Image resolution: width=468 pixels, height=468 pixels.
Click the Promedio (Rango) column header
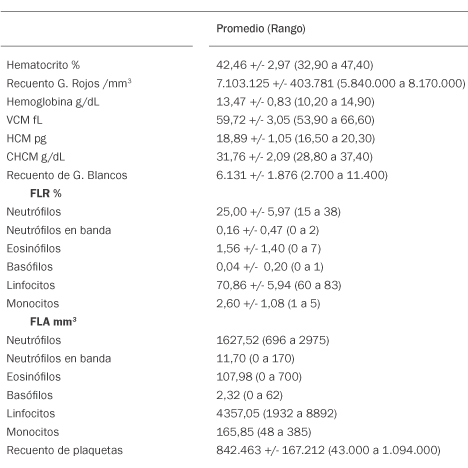click(261, 29)
